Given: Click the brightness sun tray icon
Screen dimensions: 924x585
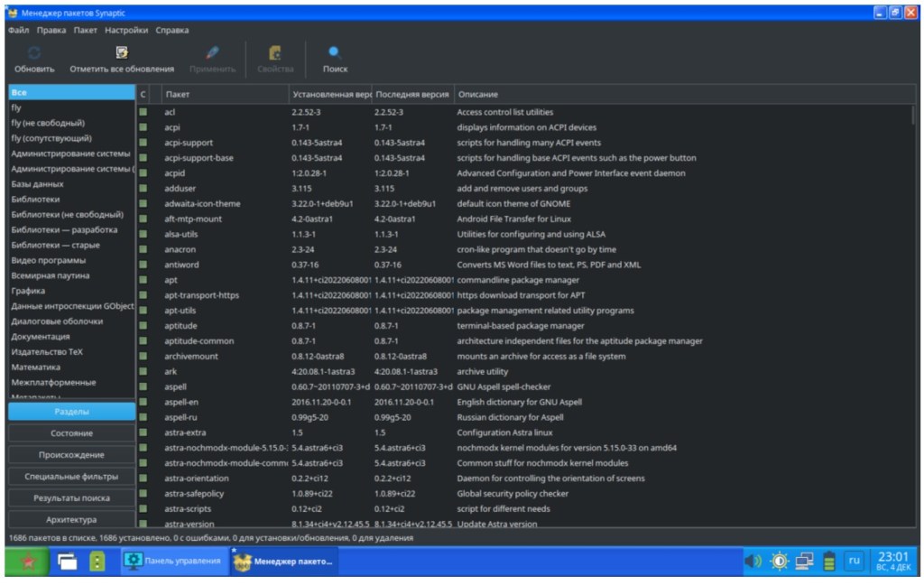Looking at the screenshot, I should coord(779,562).
